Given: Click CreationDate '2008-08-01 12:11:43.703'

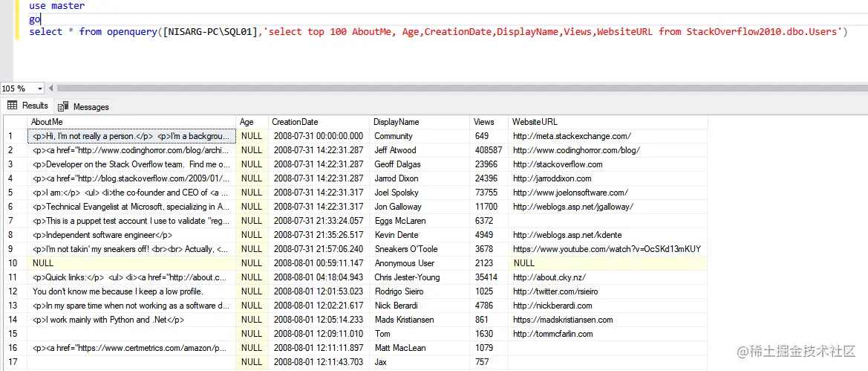Looking at the screenshot, I should (x=319, y=362).
